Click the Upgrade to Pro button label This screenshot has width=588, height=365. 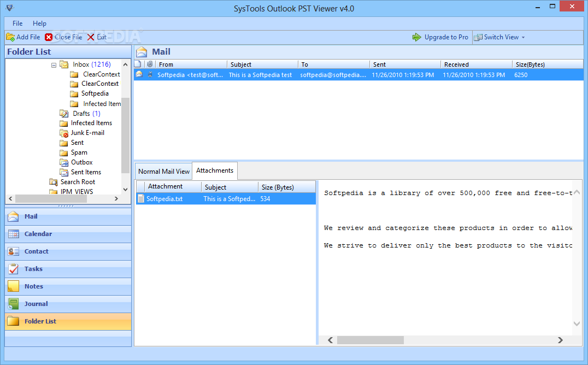point(446,37)
